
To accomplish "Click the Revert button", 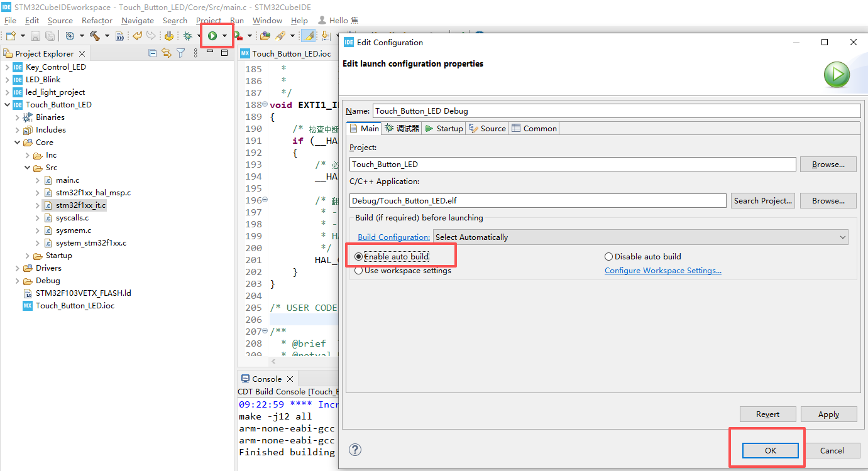I will click(768, 414).
